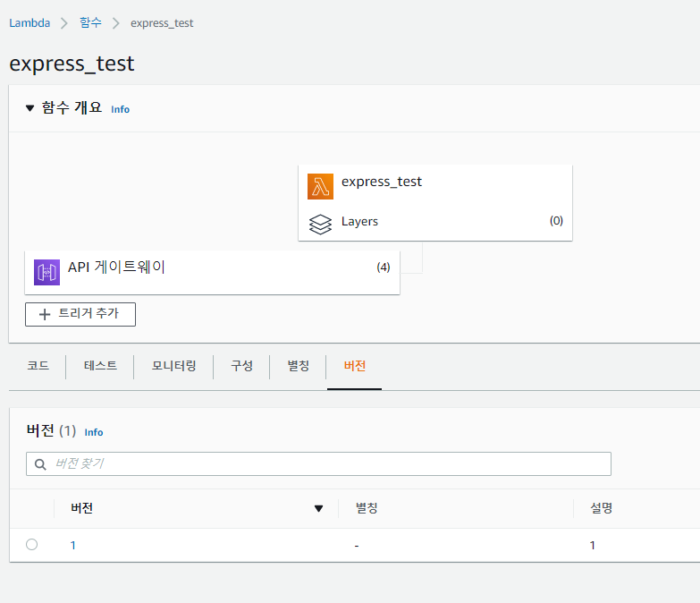Open version 1 link in table
The width and height of the screenshot is (700, 603).
point(72,545)
